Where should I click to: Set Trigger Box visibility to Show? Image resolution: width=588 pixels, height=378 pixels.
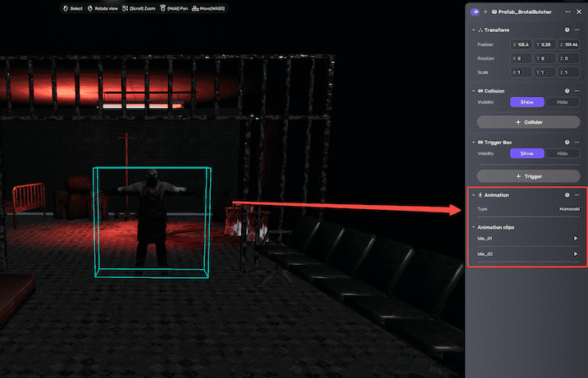click(526, 153)
